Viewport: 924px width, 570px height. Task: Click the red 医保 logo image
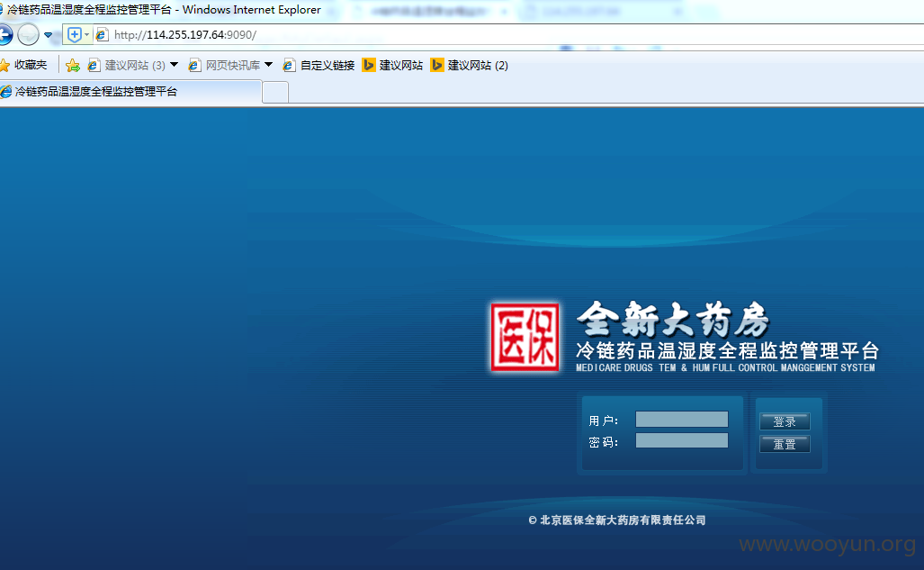point(525,338)
